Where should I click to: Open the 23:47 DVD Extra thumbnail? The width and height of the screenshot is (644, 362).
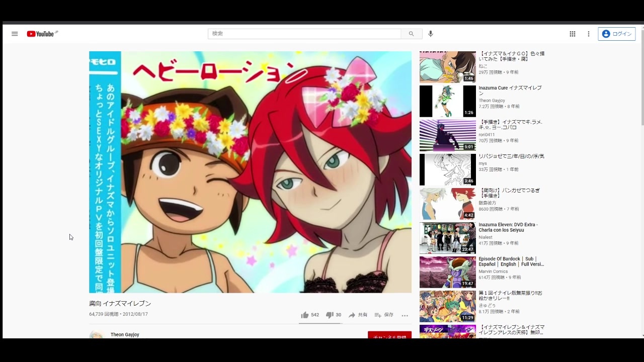(x=448, y=238)
